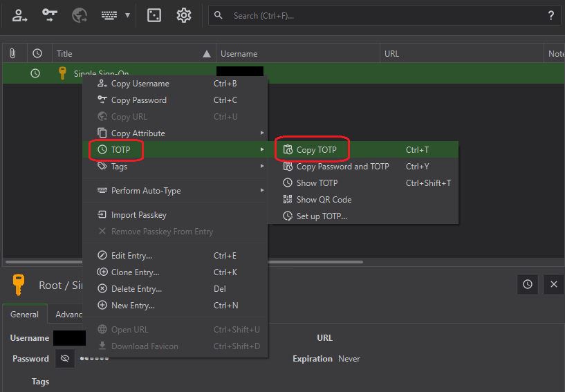This screenshot has height=392, width=565.
Task: Choose Copy Password from context menu
Action: click(x=175, y=100)
